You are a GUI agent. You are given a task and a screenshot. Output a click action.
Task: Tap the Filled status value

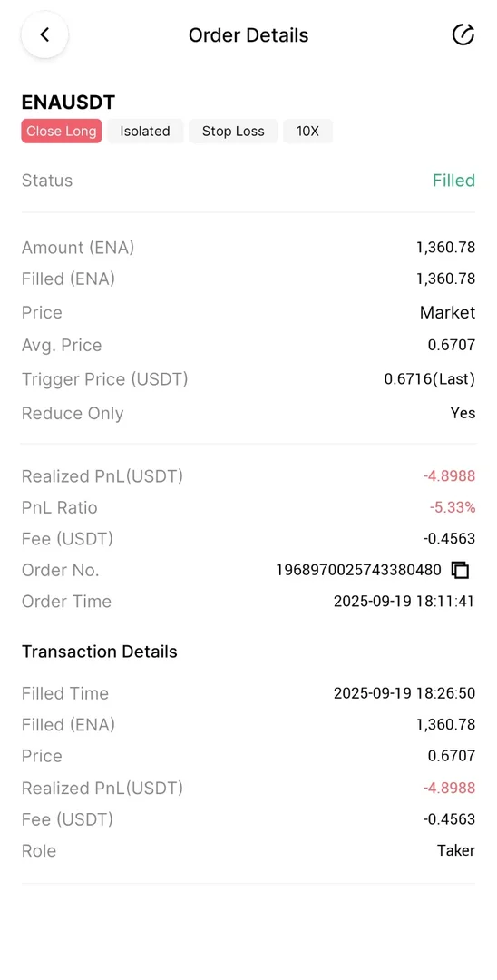pos(453,181)
